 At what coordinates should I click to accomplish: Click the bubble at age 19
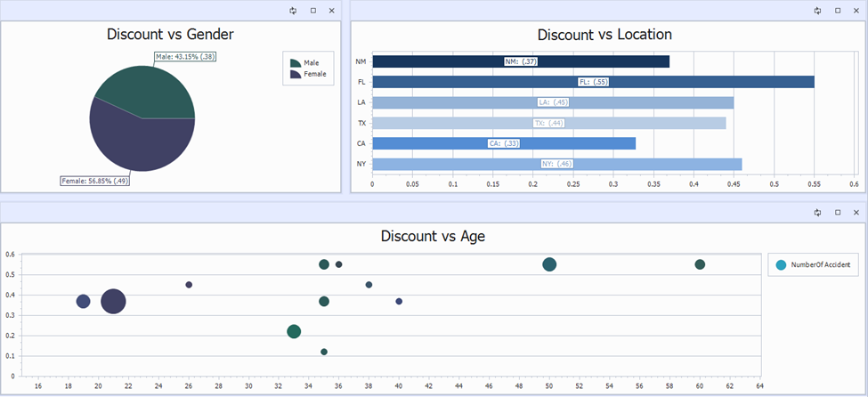pyautogui.click(x=83, y=301)
